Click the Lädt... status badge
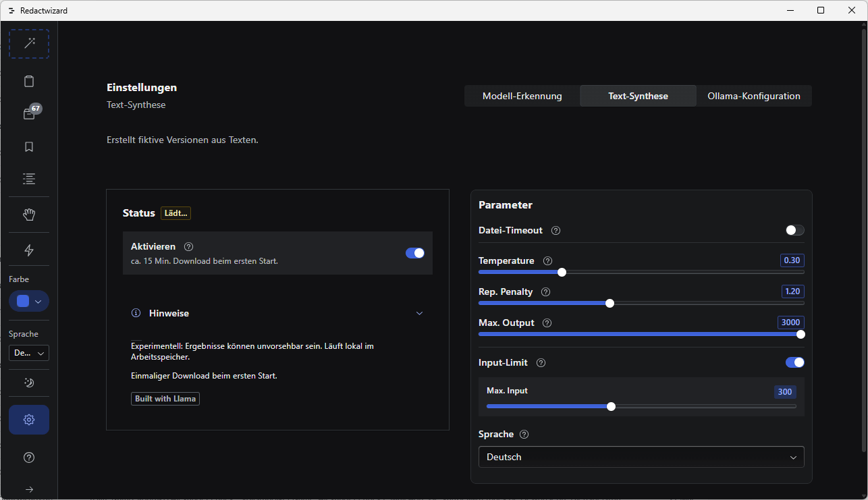The width and height of the screenshot is (868, 500). pos(176,213)
